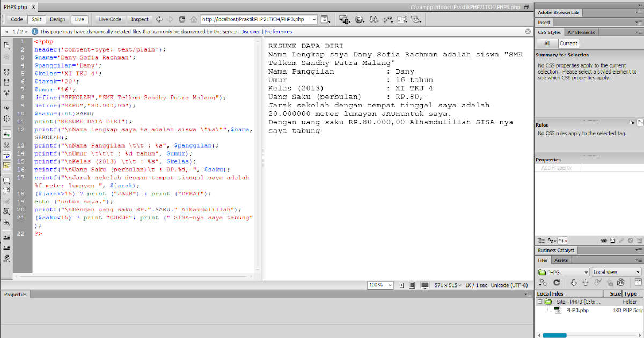This screenshot has width=644, height=338.
Task: Open the Business Catalyst panel tab
Action: click(x=557, y=249)
